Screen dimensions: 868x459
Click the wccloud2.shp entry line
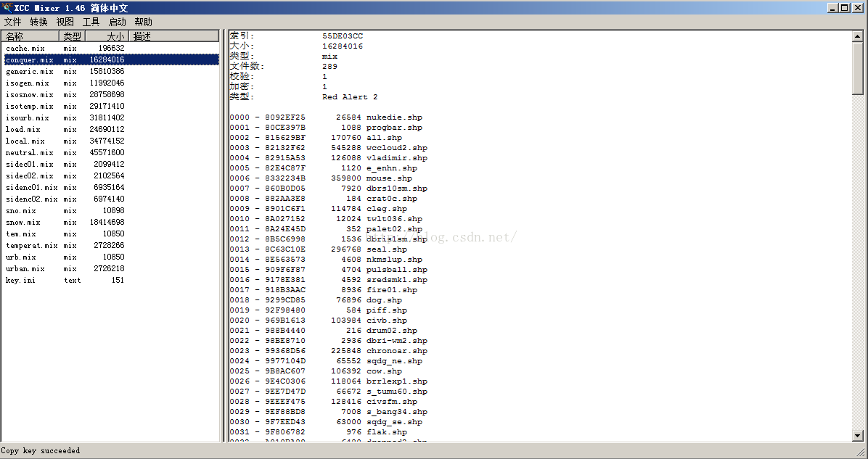329,148
